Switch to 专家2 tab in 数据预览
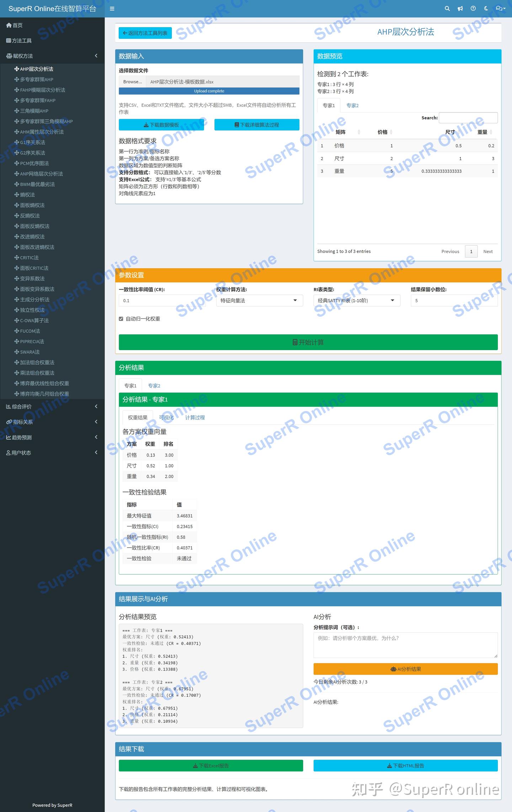Screen dimensions: 512x812 coord(352,105)
